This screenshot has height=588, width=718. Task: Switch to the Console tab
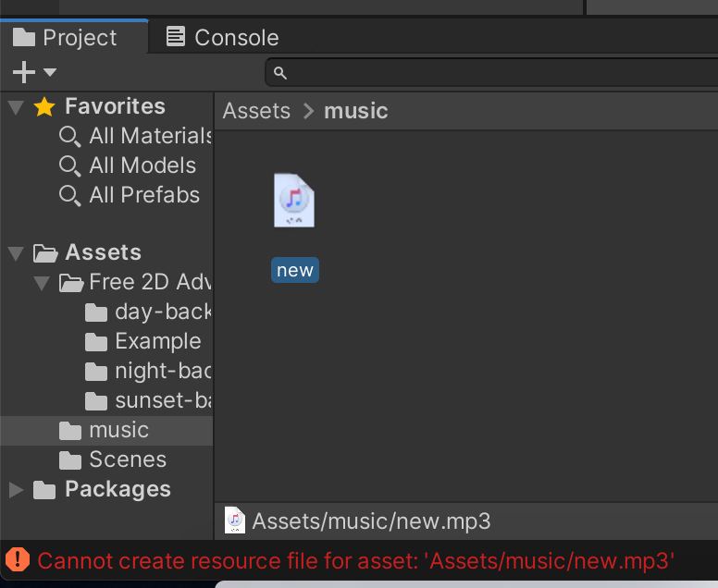pos(222,37)
